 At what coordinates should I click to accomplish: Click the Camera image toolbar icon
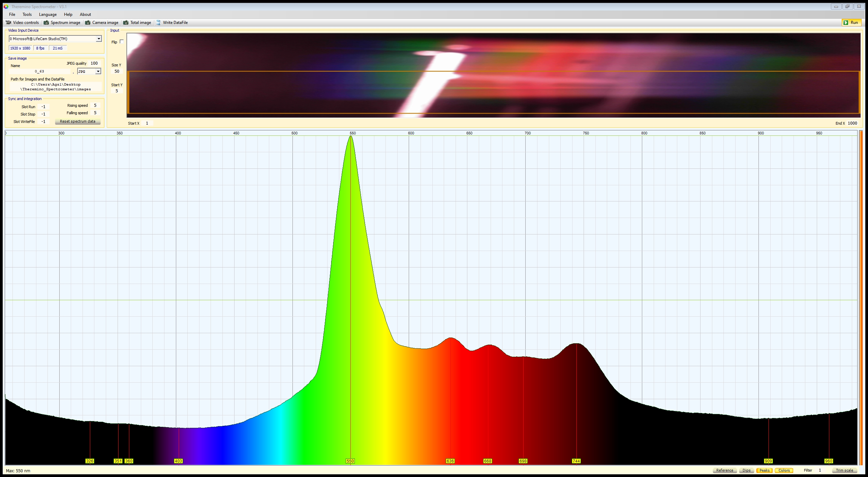pyautogui.click(x=88, y=23)
